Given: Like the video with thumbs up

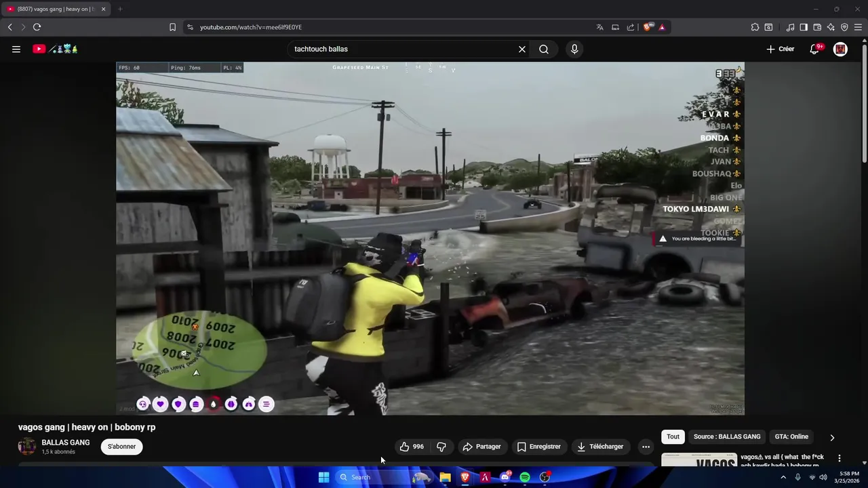Looking at the screenshot, I should (x=412, y=447).
